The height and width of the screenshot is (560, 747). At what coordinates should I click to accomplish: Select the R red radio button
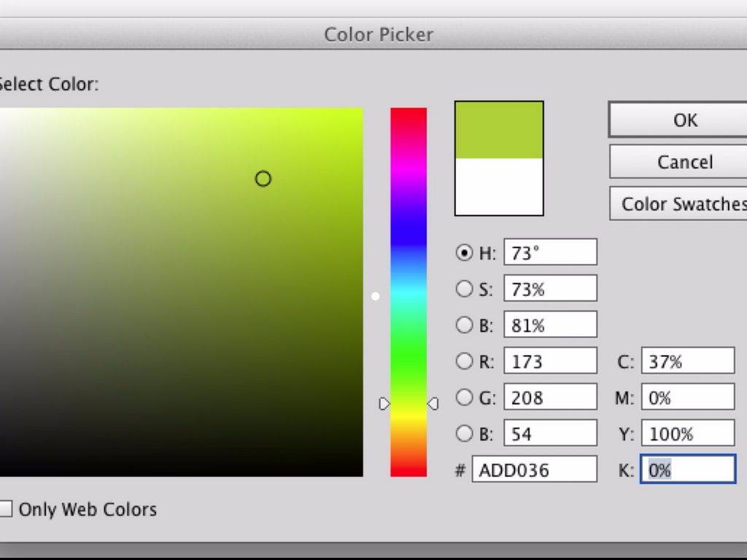pos(464,361)
